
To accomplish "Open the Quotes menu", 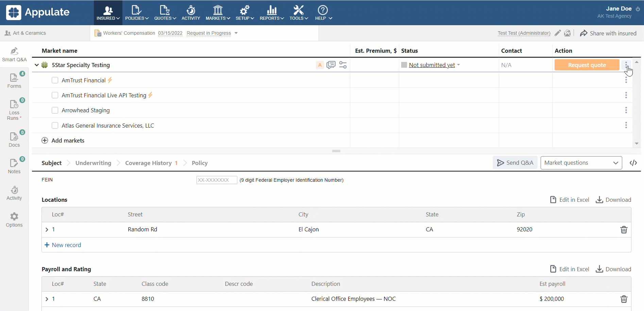I will click(165, 13).
